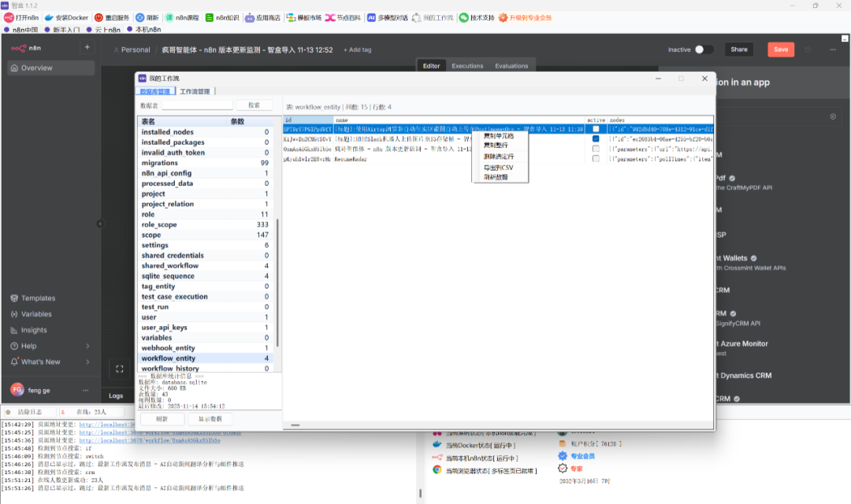Click the table list vertical scrollbar
Screen dimensions: 851x504
coord(277,282)
